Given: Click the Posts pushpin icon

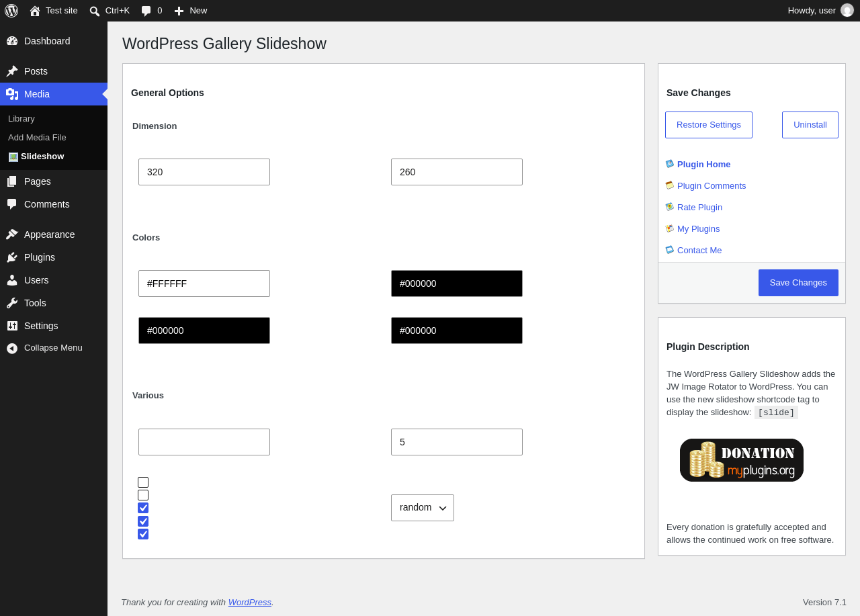Looking at the screenshot, I should point(12,71).
